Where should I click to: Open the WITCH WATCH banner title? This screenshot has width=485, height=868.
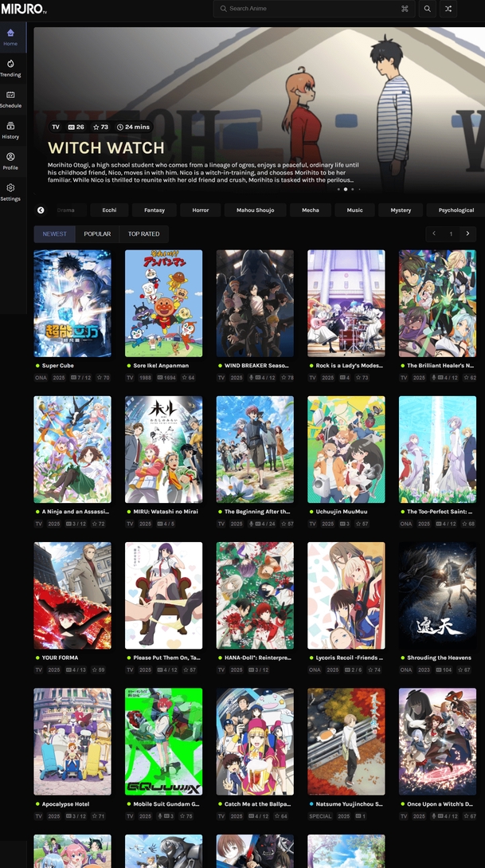point(106,147)
